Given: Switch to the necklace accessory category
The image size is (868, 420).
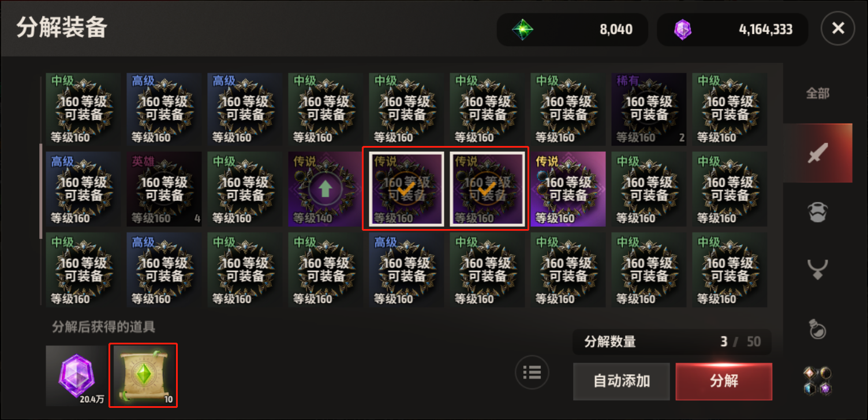Looking at the screenshot, I should tap(818, 269).
